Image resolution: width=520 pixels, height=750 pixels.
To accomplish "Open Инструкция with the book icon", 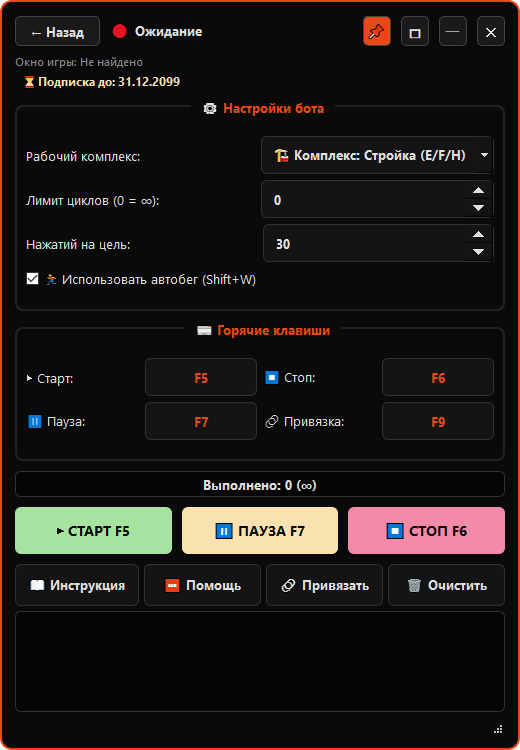I will (x=77, y=585).
